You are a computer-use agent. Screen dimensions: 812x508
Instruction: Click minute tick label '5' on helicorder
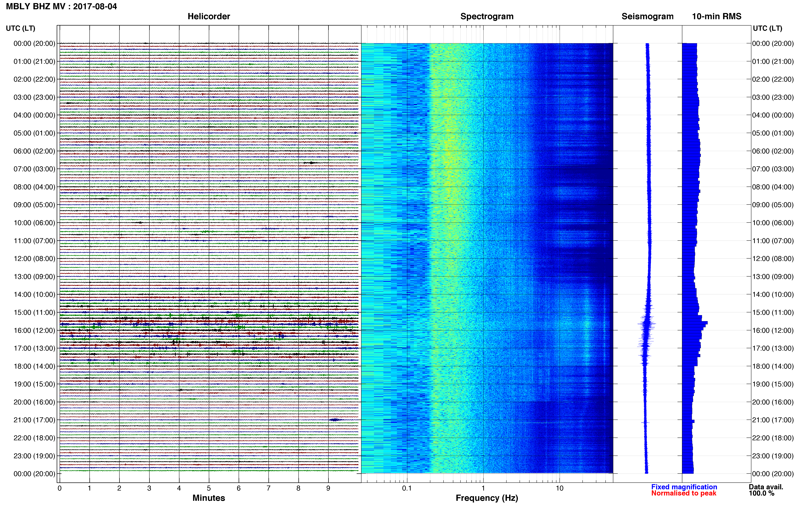[x=209, y=488]
